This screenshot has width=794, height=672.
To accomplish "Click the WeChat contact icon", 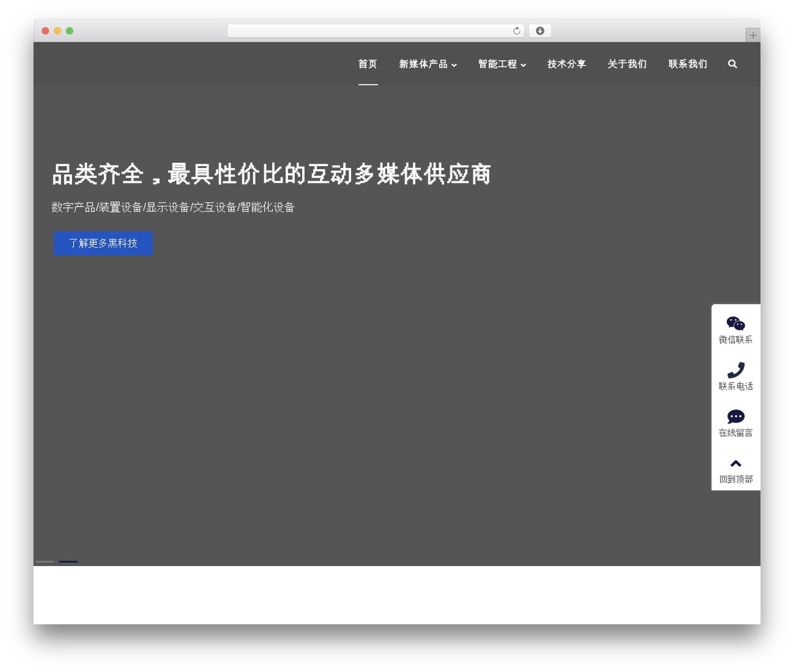I will (x=736, y=324).
